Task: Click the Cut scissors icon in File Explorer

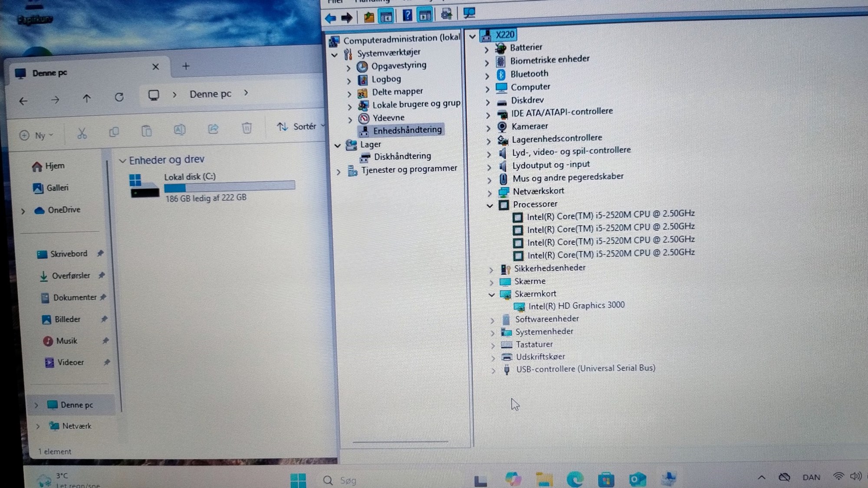Action: [82, 133]
